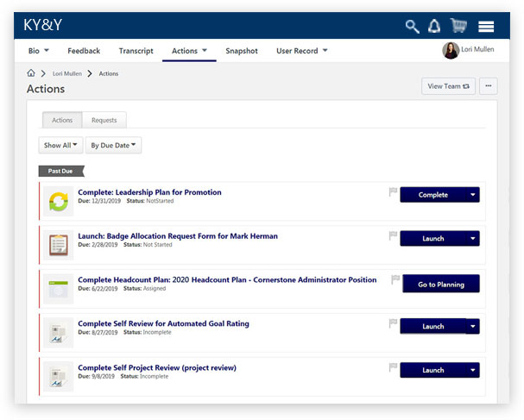Click the Lori Mullen breadcrumb link
This screenshot has width=524, height=420.
point(67,73)
